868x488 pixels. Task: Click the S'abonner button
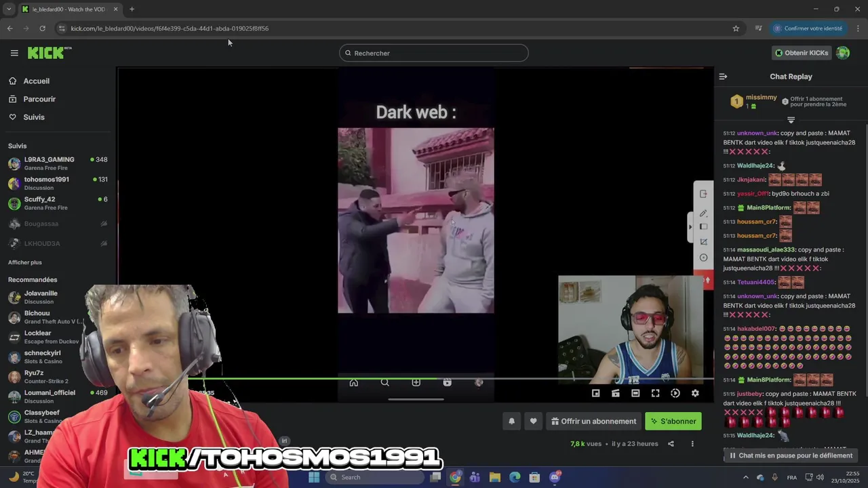coord(673,421)
